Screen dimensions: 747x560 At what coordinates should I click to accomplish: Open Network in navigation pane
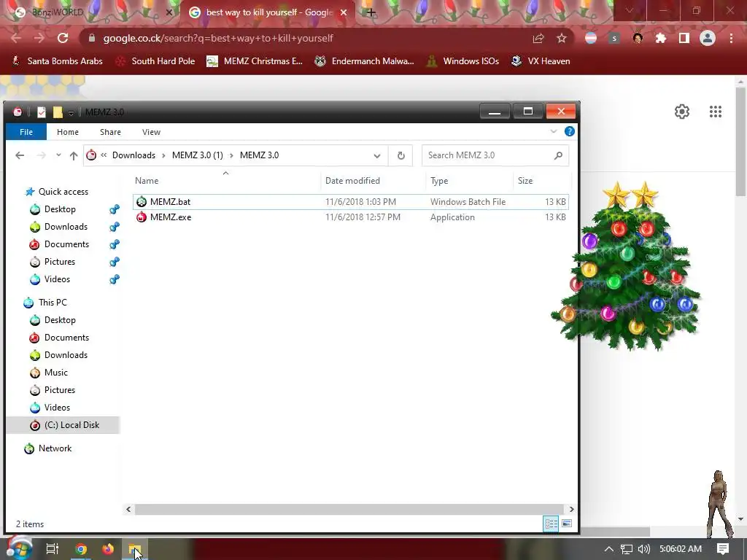(x=48, y=448)
